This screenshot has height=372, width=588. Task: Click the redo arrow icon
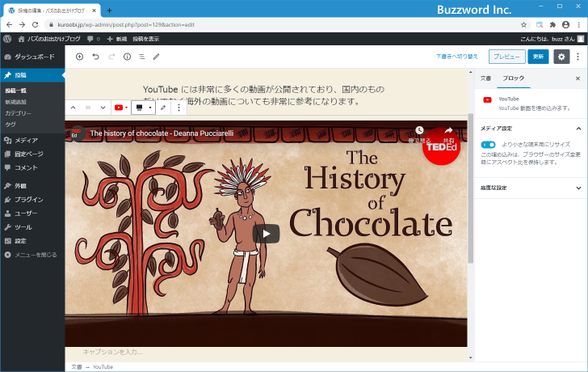[x=111, y=57]
